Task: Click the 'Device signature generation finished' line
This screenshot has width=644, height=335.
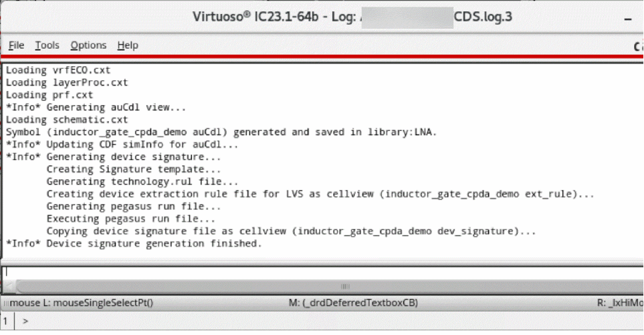Action: [134, 244]
